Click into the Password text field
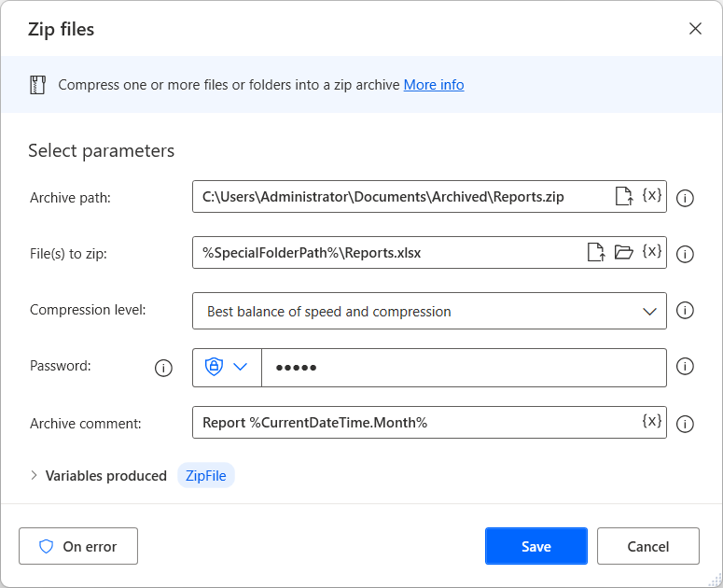This screenshot has height=588, width=723. coord(464,368)
